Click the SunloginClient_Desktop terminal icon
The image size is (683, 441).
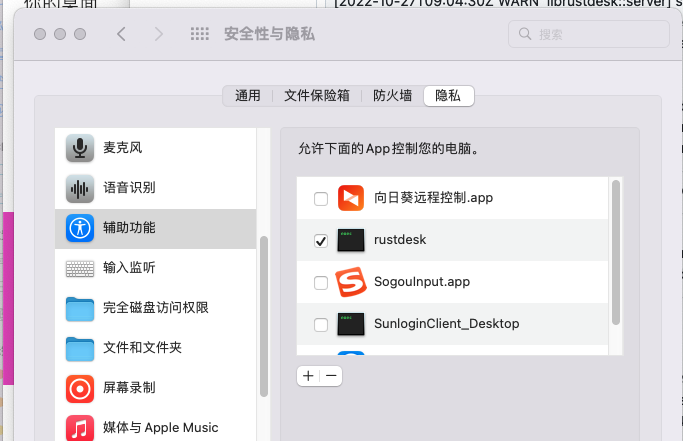point(351,324)
